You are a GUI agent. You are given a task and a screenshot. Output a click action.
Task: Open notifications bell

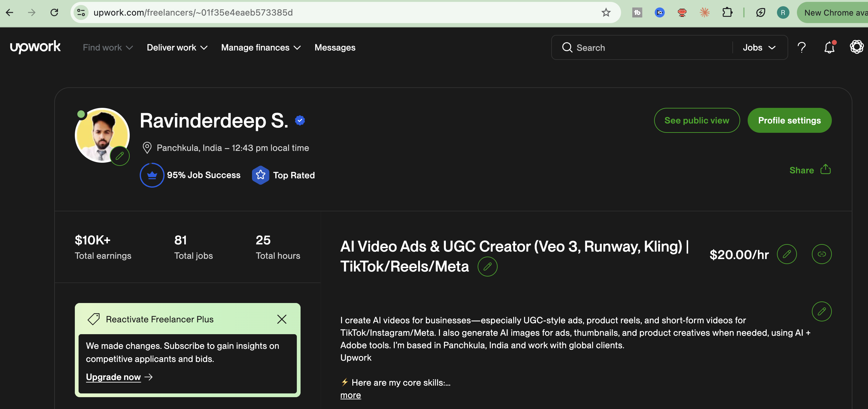tap(829, 47)
